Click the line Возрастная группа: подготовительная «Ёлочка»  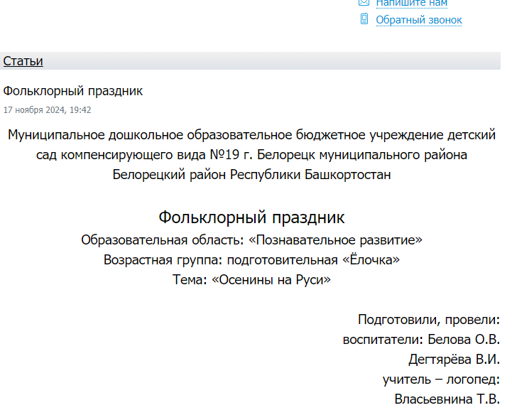(251, 260)
